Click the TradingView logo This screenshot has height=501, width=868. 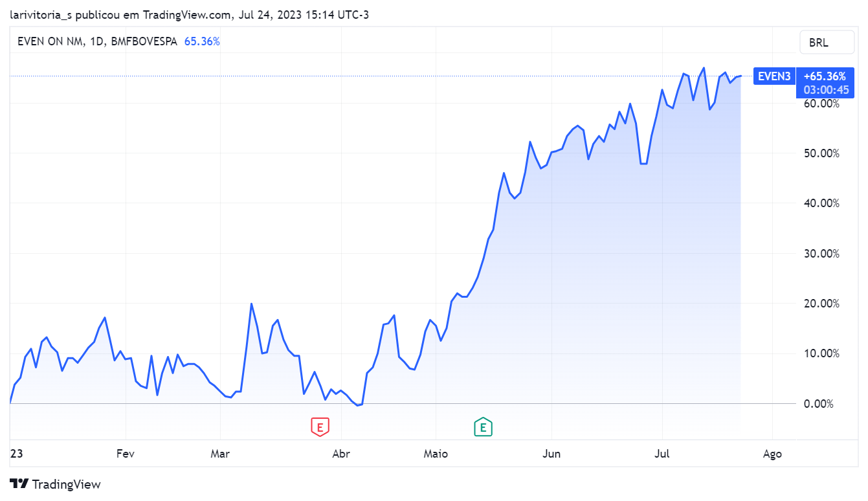coord(56,484)
